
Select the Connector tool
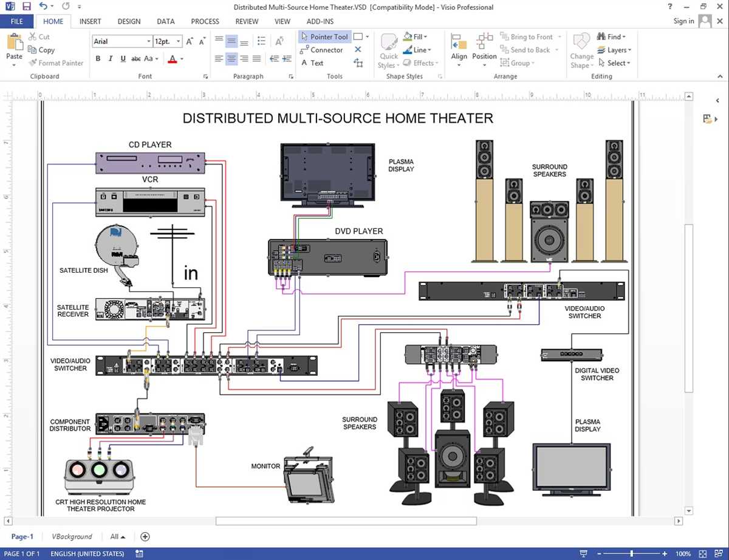pyautogui.click(x=322, y=50)
